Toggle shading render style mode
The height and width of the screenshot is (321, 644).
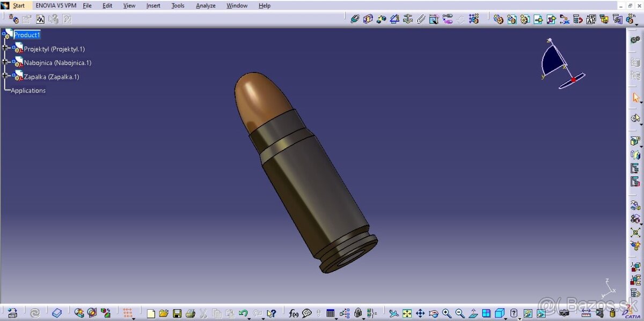pos(528,313)
